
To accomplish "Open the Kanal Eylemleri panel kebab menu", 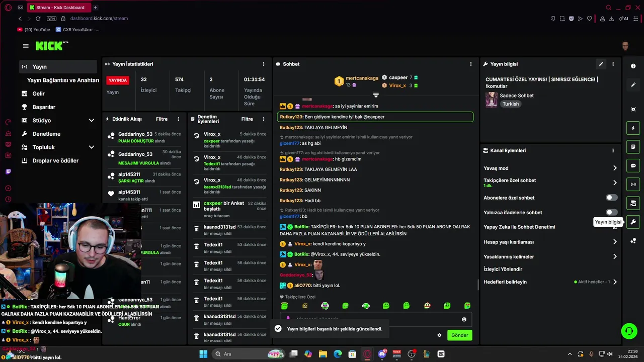I will click(x=613, y=150).
